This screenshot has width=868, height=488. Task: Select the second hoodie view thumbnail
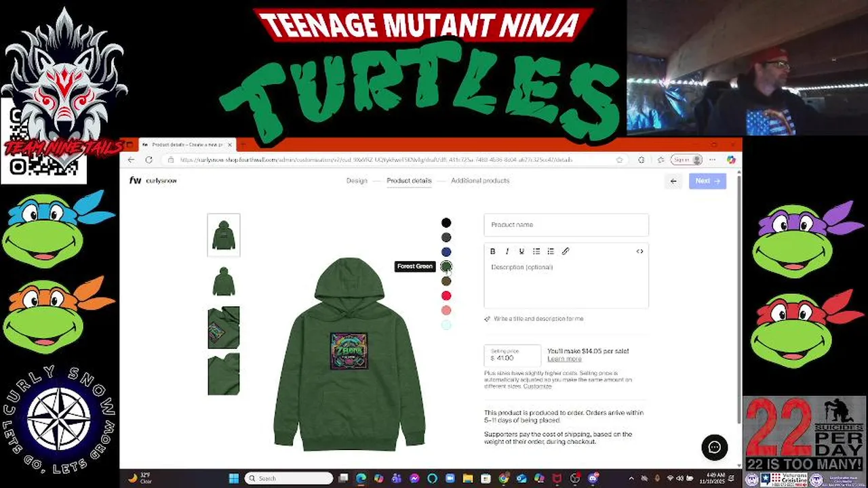point(224,281)
